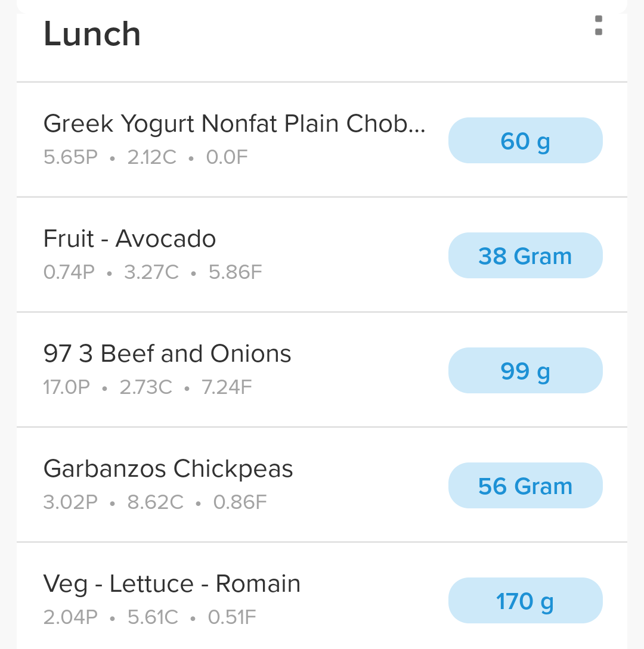The height and width of the screenshot is (649, 644).
Task: Select the 0.0F fat value under yogurt
Action: pos(227,157)
